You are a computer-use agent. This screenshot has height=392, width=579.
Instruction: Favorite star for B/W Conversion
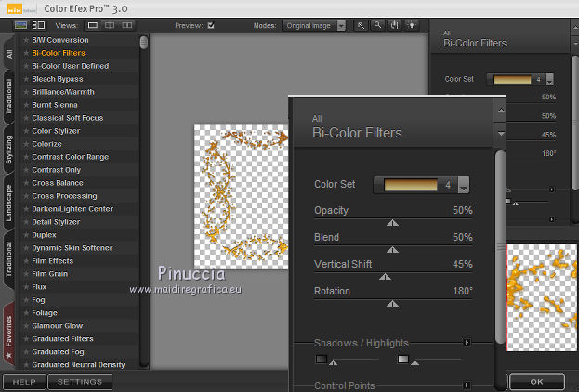pyautogui.click(x=26, y=40)
